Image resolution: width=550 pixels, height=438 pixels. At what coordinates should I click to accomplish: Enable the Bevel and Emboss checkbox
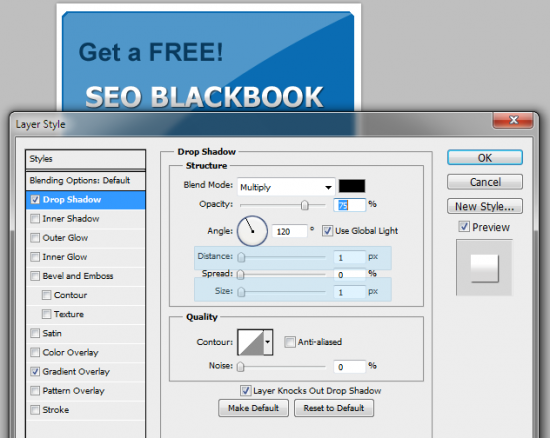(35, 276)
